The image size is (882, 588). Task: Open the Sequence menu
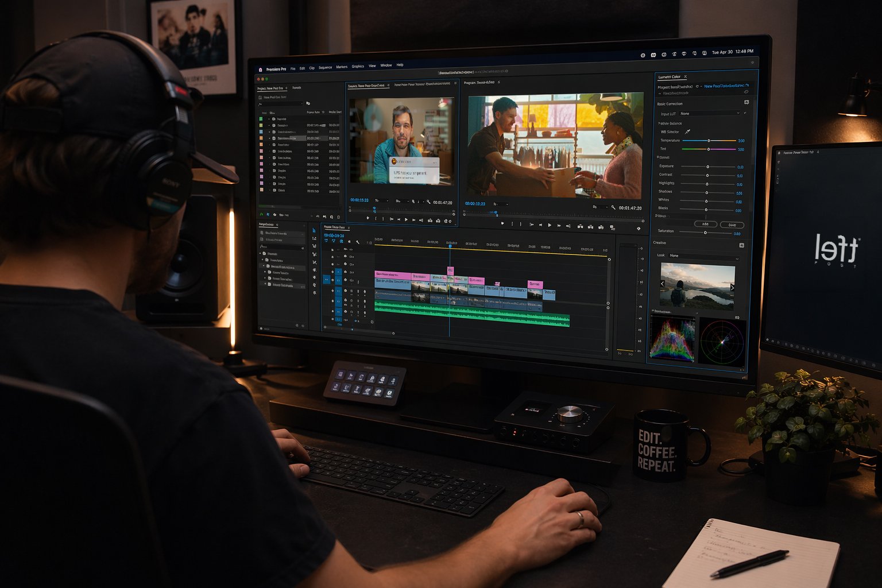(x=325, y=68)
